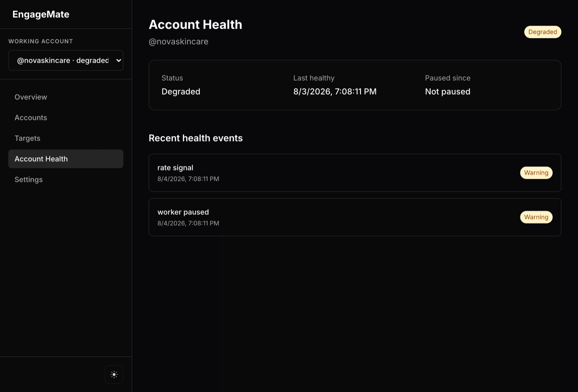Click timestamp under worker paused event
This screenshot has height=392, width=578.
(x=188, y=223)
